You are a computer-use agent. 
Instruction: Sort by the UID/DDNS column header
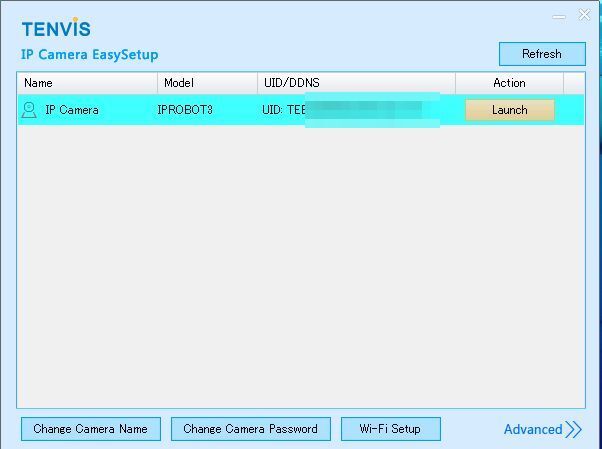point(356,83)
